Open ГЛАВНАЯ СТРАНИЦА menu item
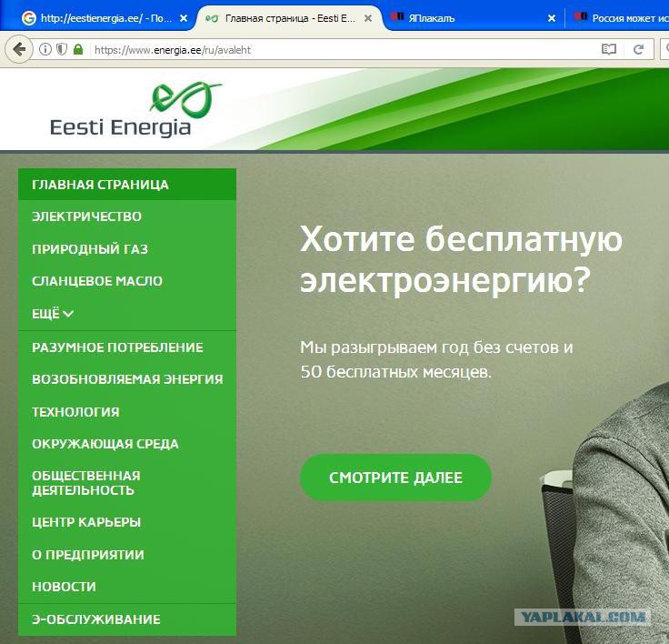669x644 pixels. (127, 185)
